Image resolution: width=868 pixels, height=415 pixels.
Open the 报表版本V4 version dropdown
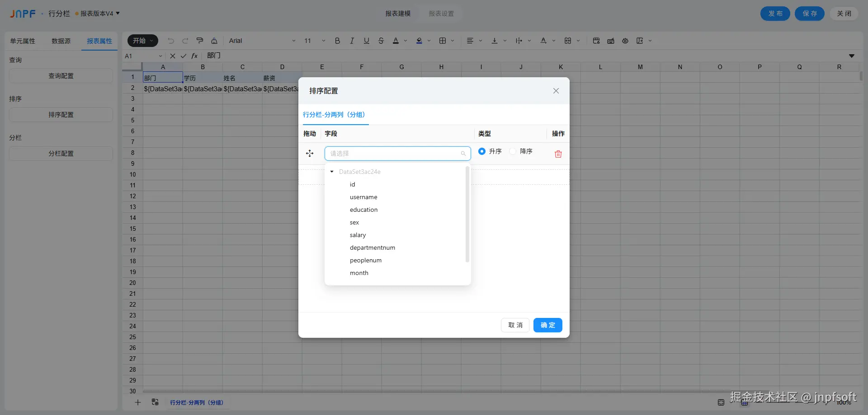[x=98, y=14]
